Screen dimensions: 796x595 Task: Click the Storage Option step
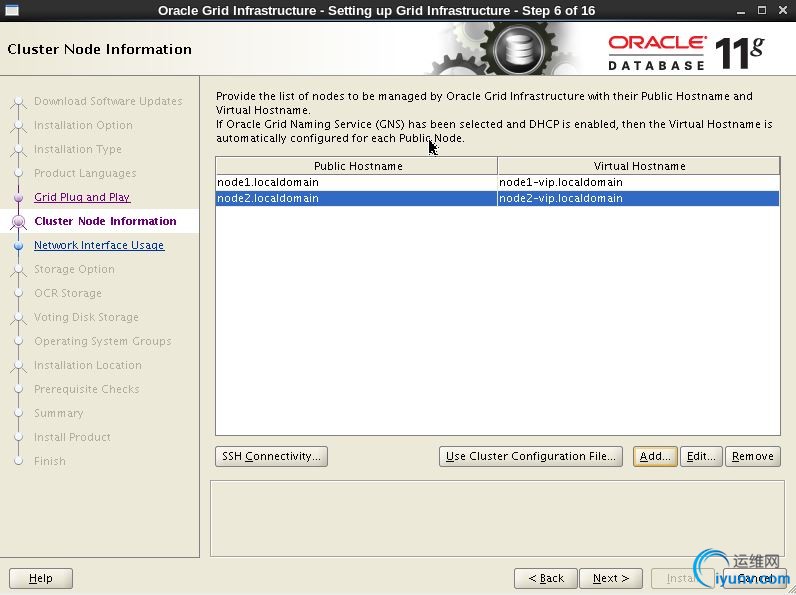pyautogui.click(x=74, y=269)
